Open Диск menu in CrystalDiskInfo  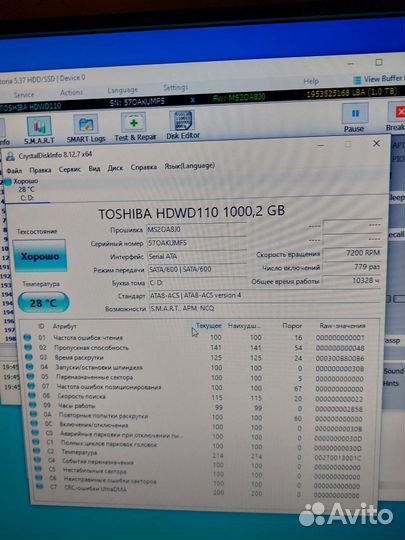(x=115, y=168)
